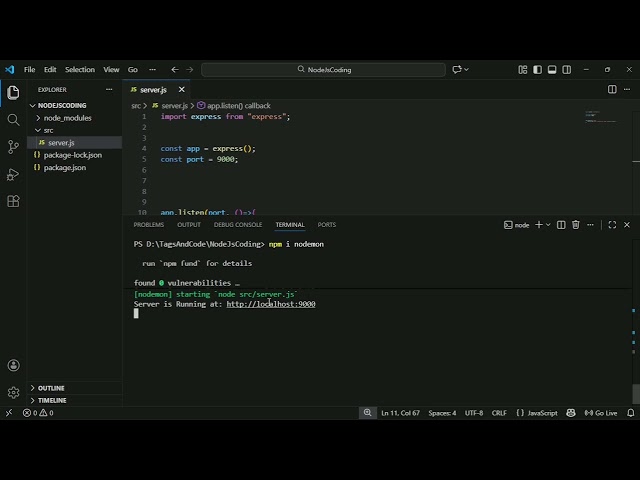640x480 pixels.
Task: Open the Accounts menu icon
Action: 13,365
